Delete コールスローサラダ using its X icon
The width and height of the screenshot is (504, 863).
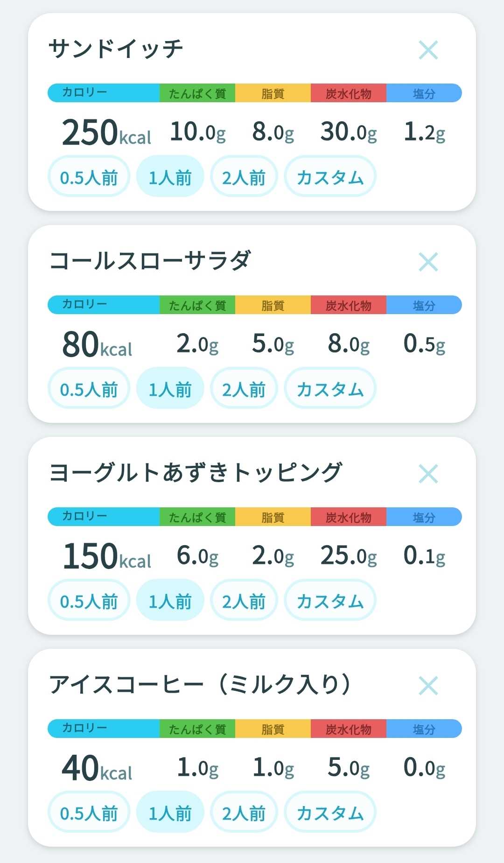[x=428, y=262]
